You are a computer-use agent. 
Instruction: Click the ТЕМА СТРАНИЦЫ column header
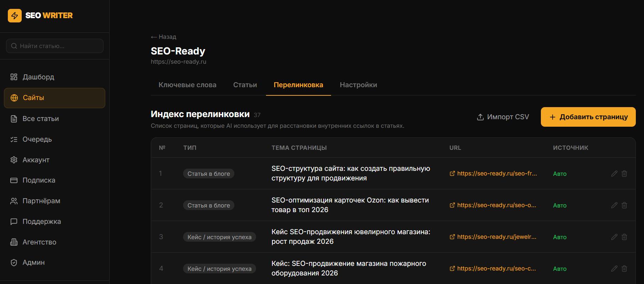click(299, 148)
